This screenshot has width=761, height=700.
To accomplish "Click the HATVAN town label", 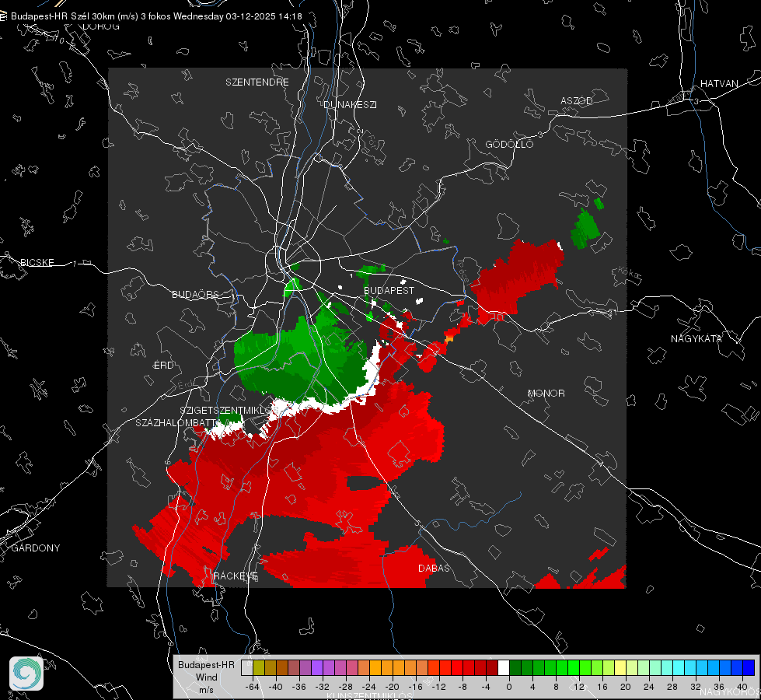I will click(719, 84).
